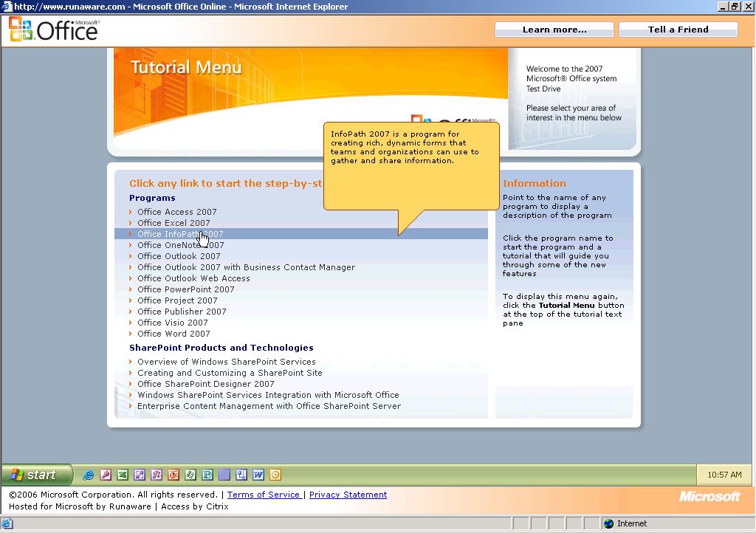Open the Terms of Service link
Image resolution: width=756 pixels, height=533 pixels.
point(264,495)
